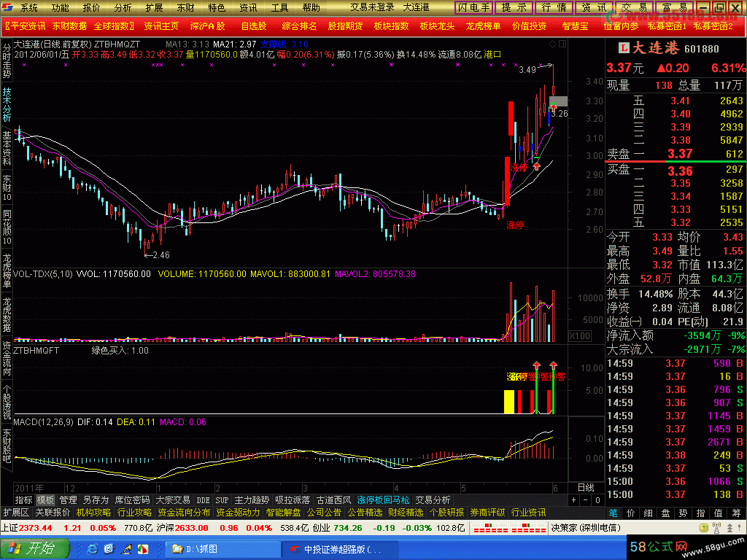Click the 行情 button

pos(554,7)
